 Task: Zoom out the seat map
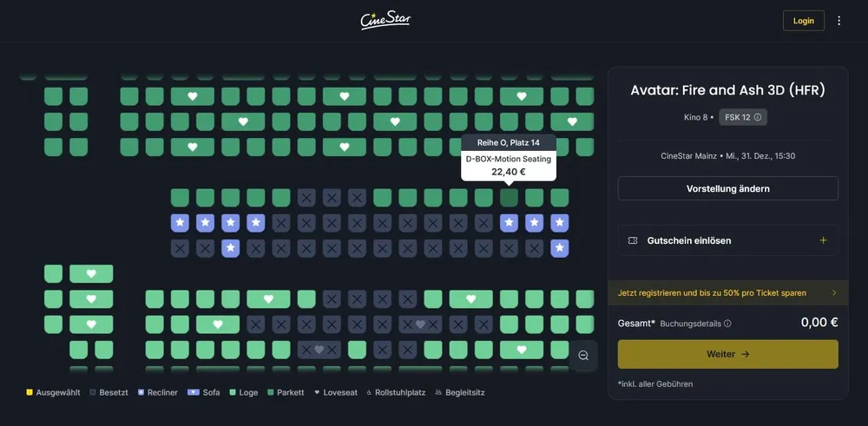(583, 356)
